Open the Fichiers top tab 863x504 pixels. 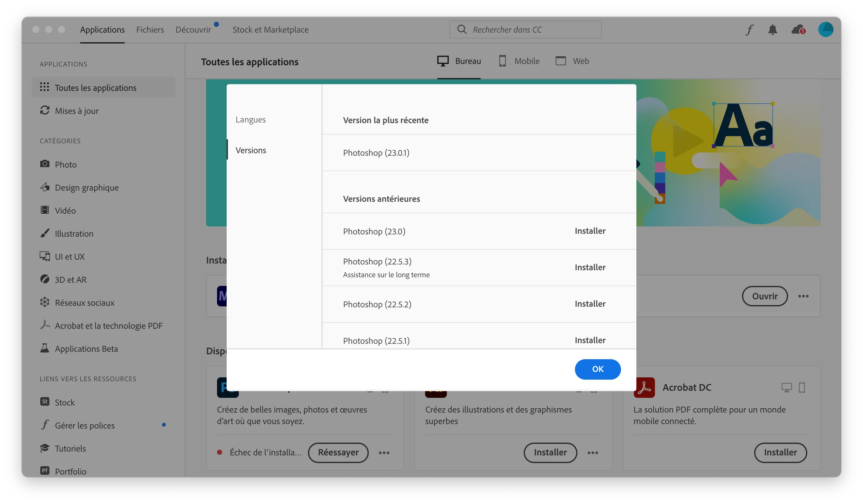[x=150, y=30]
